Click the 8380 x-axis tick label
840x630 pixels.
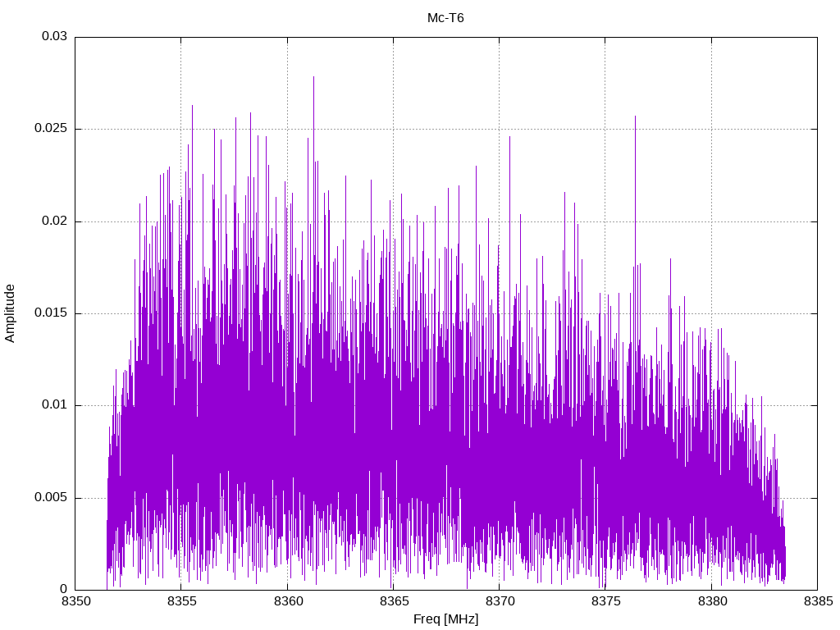(x=713, y=601)
